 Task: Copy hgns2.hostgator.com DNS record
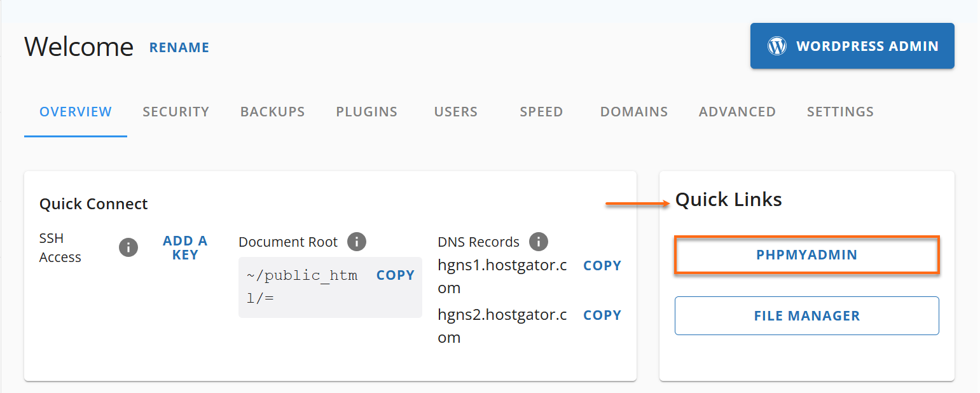[602, 315]
